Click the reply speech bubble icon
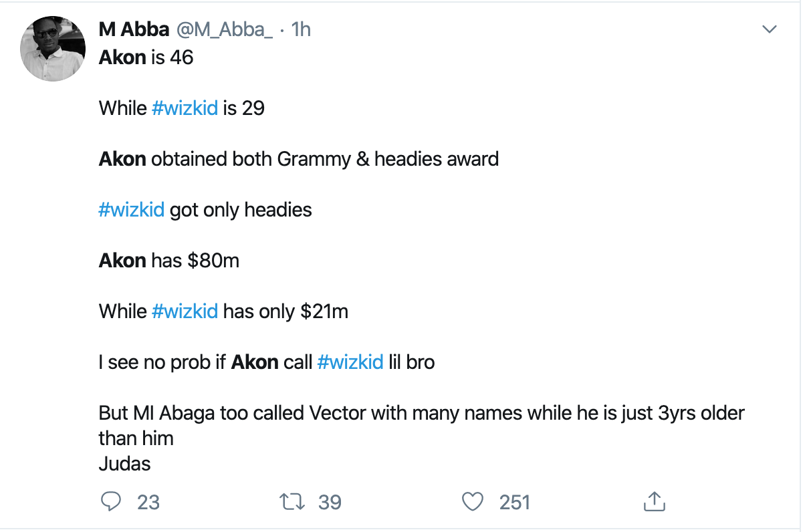This screenshot has height=532, width=809. (110, 501)
